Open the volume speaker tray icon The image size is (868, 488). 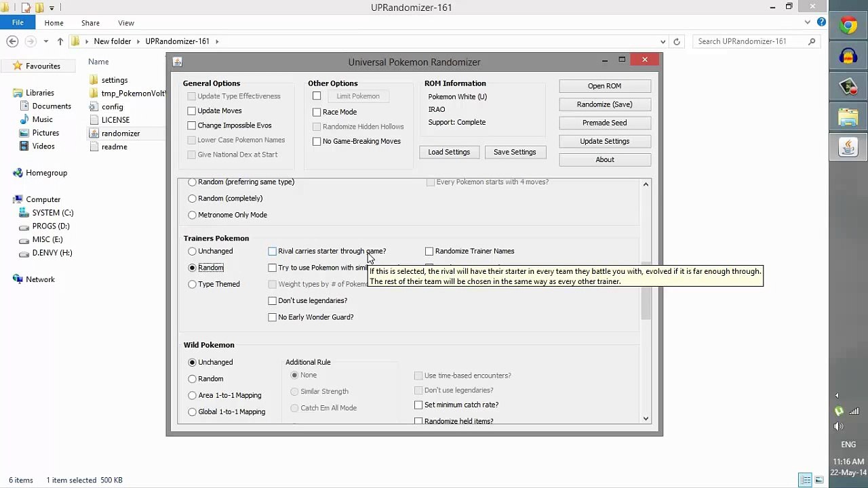tap(839, 426)
